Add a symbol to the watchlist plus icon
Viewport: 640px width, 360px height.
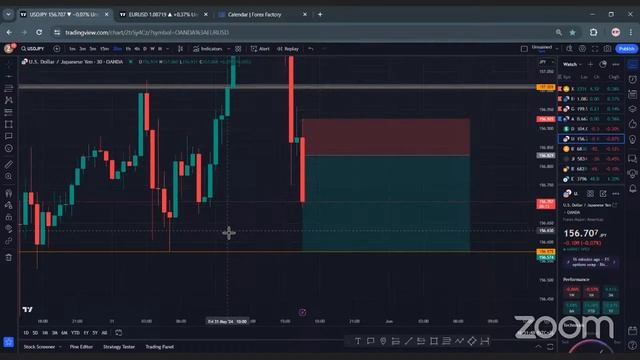click(590, 64)
